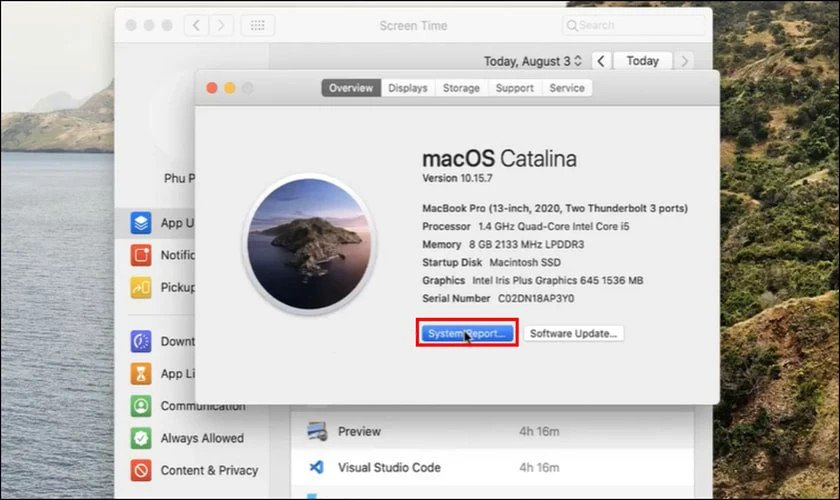Select the App Limits hourglass icon
This screenshot has width=840, height=500.
click(141, 374)
